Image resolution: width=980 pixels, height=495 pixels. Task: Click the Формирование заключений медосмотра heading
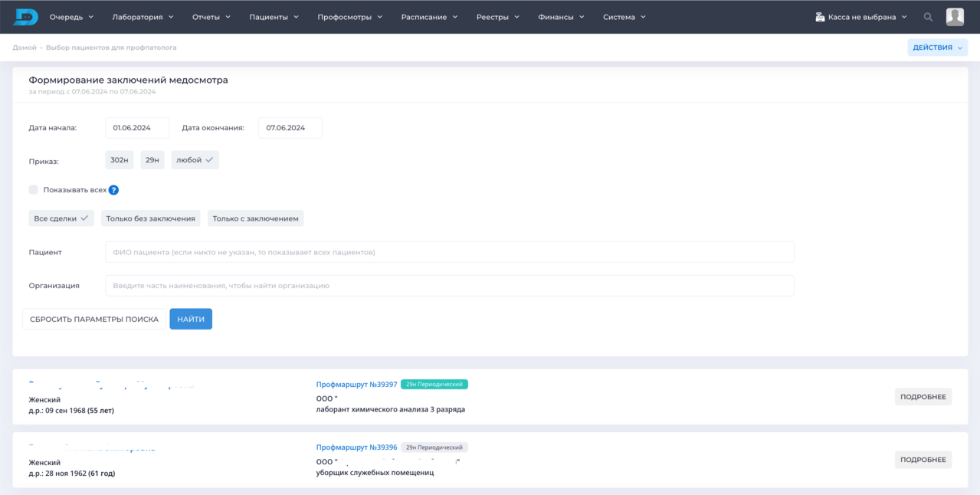coord(128,80)
